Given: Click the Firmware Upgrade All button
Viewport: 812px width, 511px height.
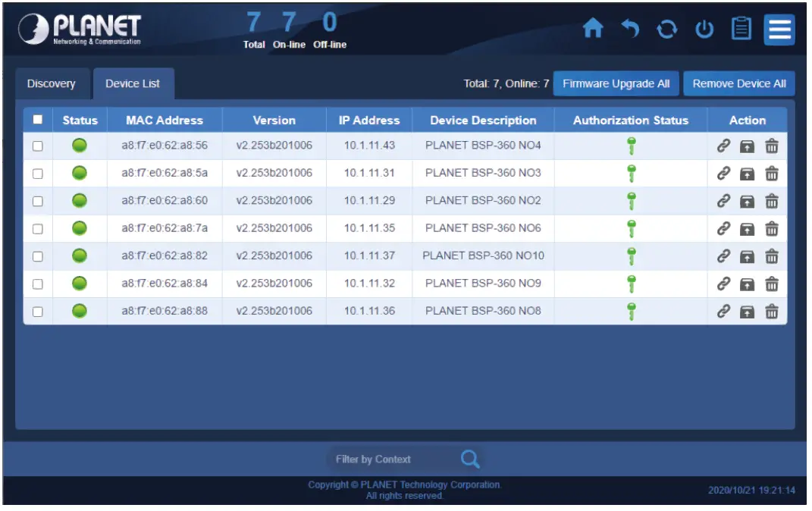Looking at the screenshot, I should tap(616, 83).
